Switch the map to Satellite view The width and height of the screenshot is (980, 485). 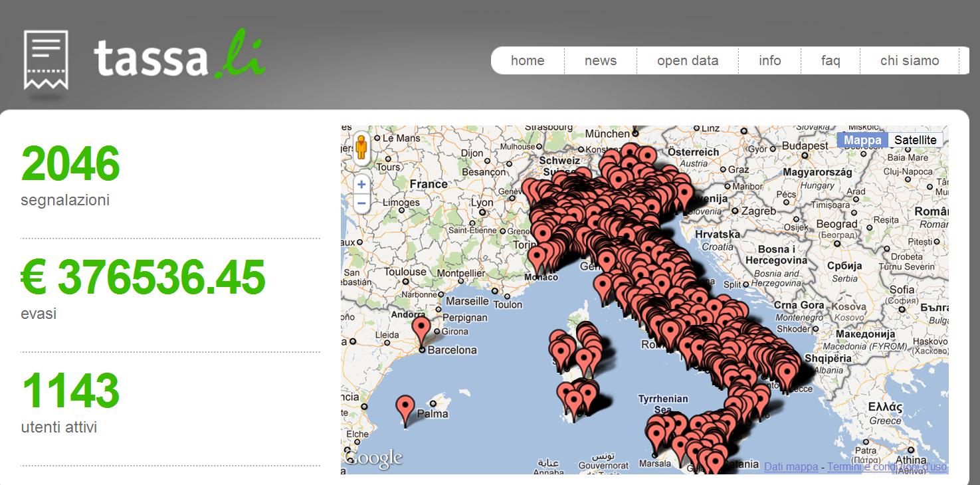(916, 140)
